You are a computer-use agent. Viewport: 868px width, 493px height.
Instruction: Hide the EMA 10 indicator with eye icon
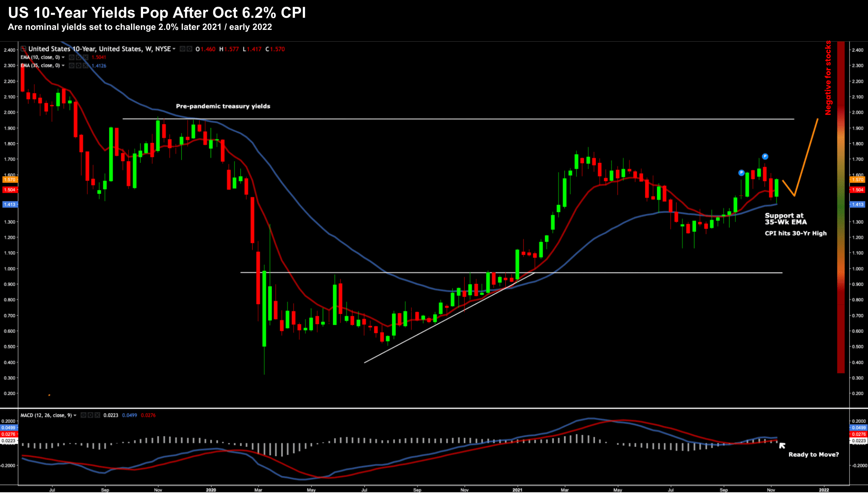72,57
